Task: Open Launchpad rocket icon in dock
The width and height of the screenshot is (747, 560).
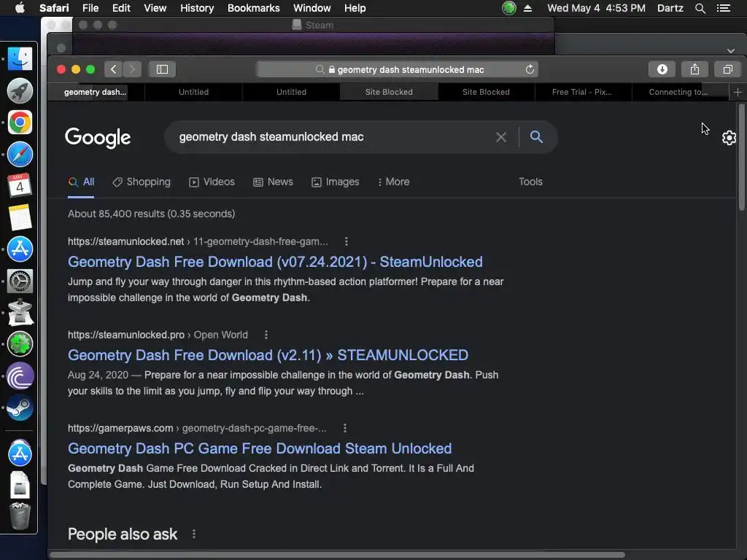Action: (x=20, y=91)
